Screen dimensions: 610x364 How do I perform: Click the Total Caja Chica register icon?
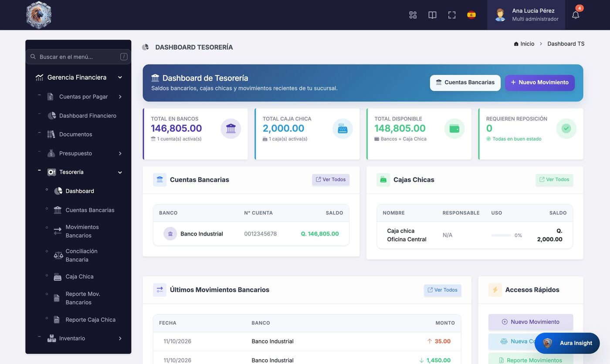click(x=342, y=128)
